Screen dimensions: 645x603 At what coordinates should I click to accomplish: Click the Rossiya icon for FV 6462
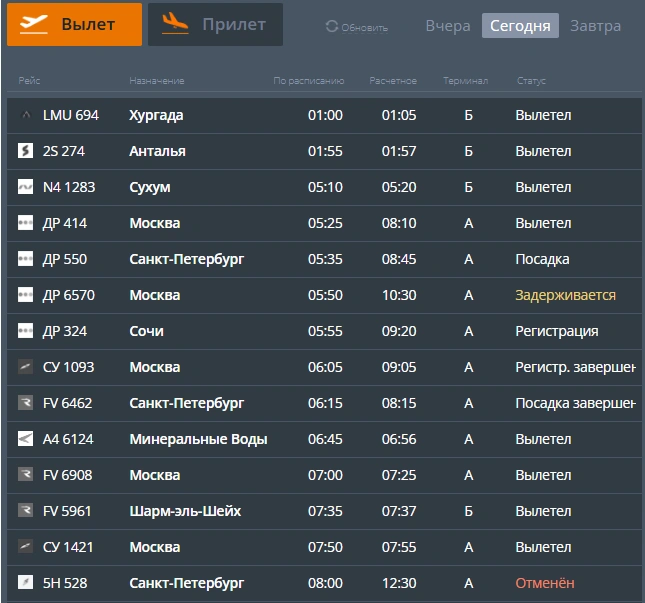[x=26, y=403]
